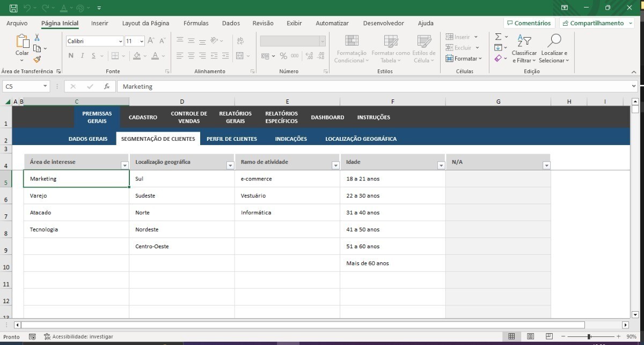
Task: Click the zoom slider in the status bar
Action: [589, 336]
